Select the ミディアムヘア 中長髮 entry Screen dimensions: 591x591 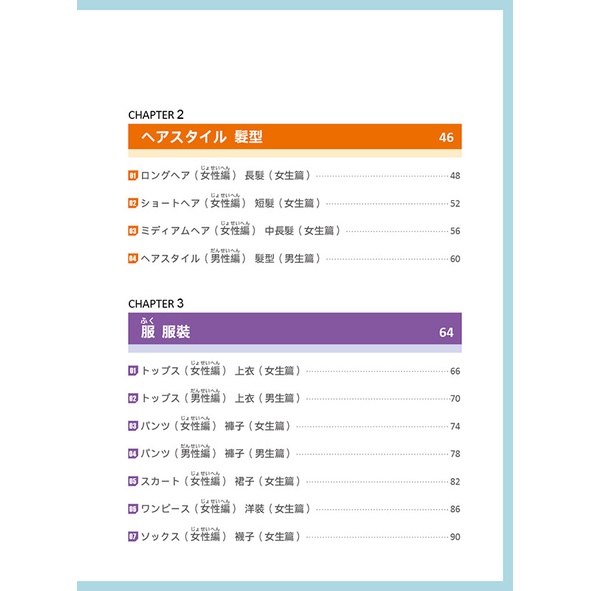coord(294,230)
